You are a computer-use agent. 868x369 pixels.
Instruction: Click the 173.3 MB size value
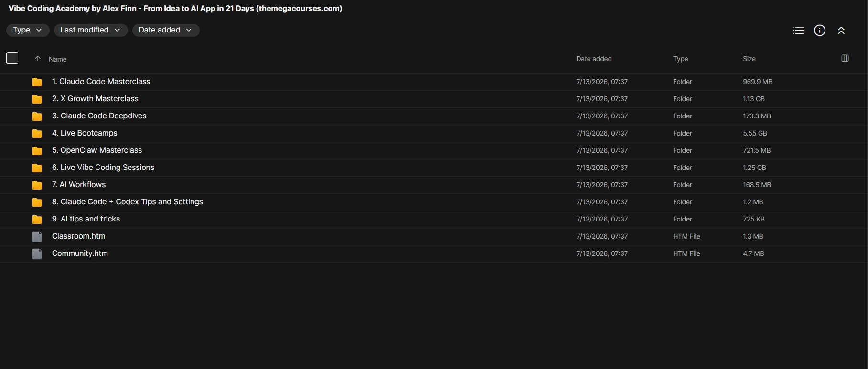[757, 116]
